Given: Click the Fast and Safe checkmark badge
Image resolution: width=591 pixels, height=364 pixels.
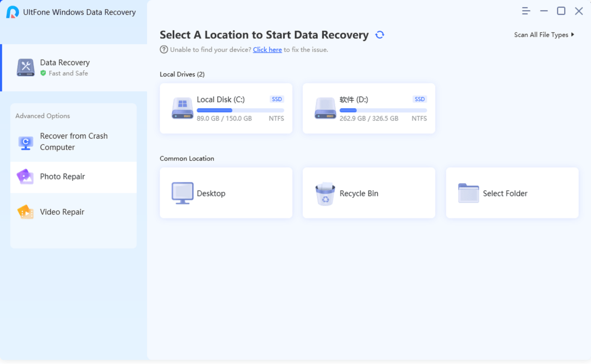Looking at the screenshot, I should pyautogui.click(x=43, y=73).
